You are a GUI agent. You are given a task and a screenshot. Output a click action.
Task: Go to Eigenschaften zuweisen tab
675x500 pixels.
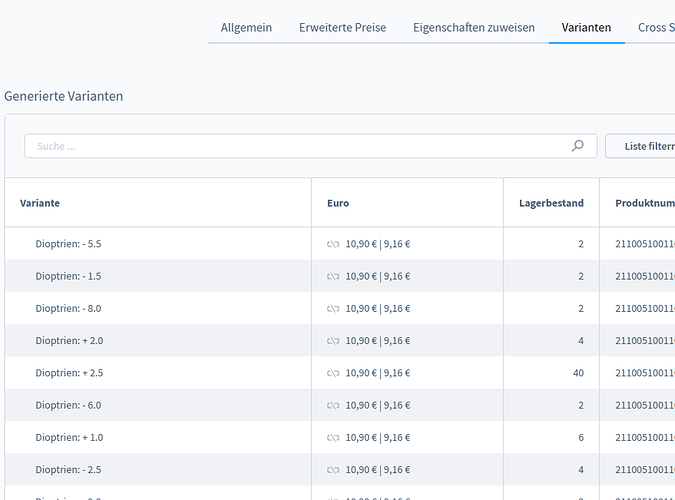[x=474, y=27]
